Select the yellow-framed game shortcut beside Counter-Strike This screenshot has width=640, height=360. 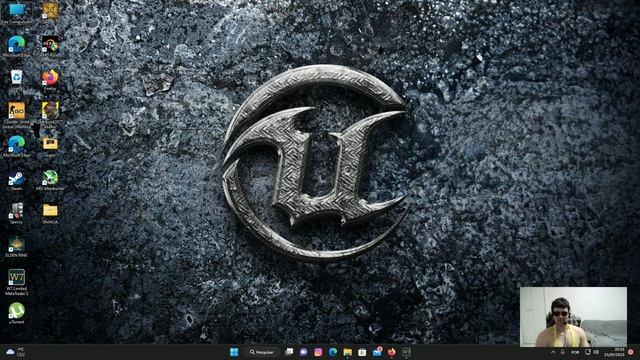coord(50,116)
